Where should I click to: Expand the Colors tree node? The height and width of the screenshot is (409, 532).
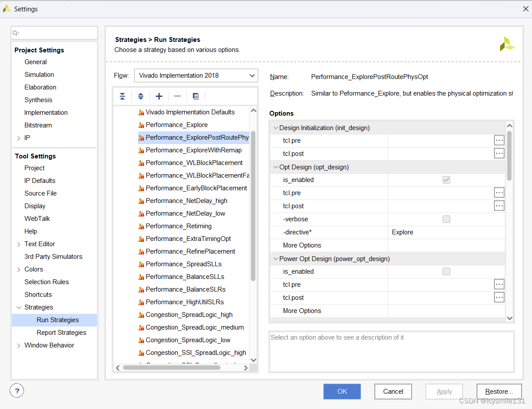[x=19, y=269]
